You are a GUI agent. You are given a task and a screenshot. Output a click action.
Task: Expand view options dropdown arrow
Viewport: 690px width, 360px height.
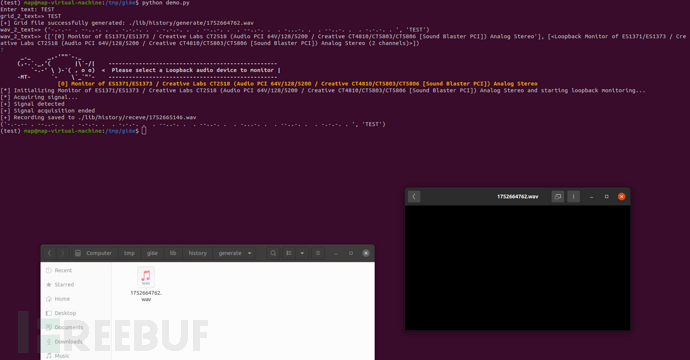point(302,253)
